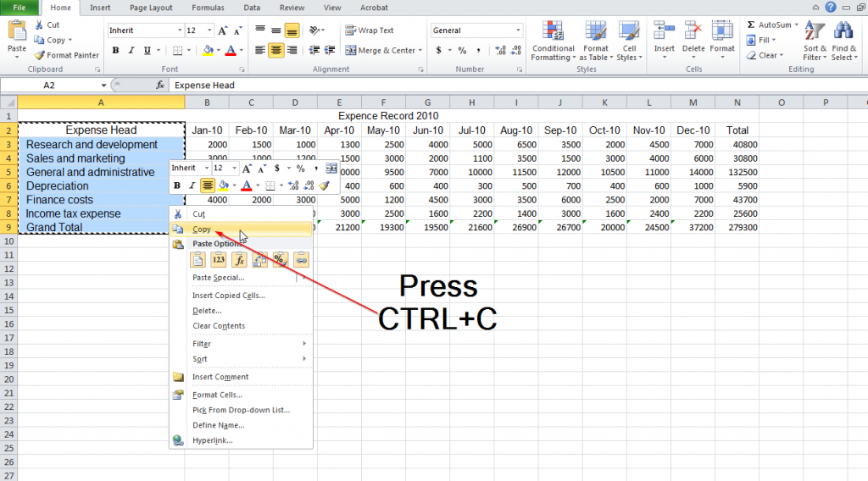The image size is (868, 481).
Task: Open the Microsoft Excel Help question mark
Action: (x=831, y=7)
